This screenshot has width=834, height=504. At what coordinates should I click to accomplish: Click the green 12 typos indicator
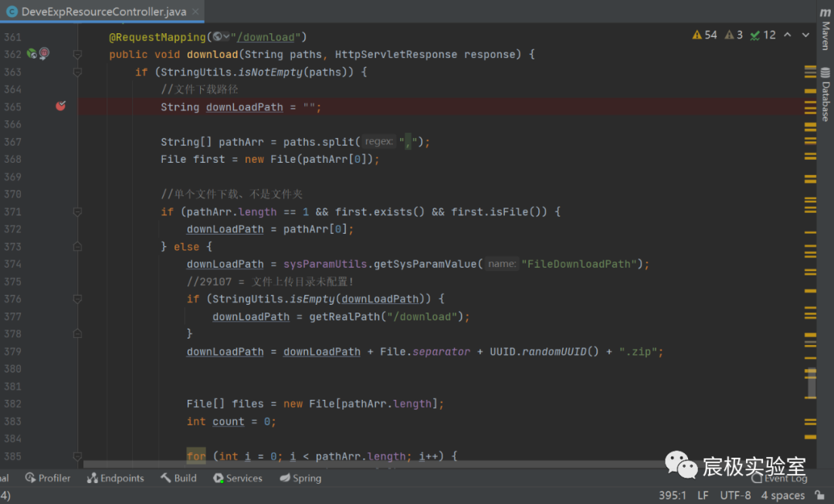[763, 35]
